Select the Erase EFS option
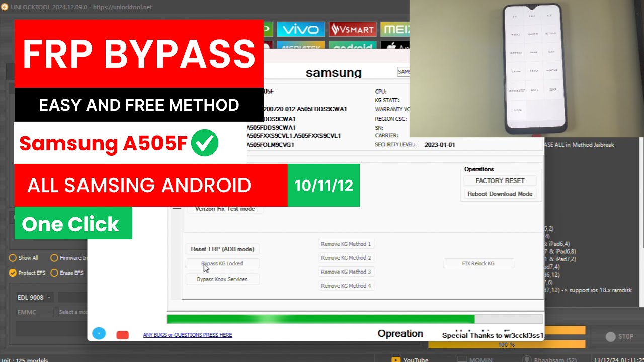The height and width of the screenshot is (362, 644). (67, 273)
